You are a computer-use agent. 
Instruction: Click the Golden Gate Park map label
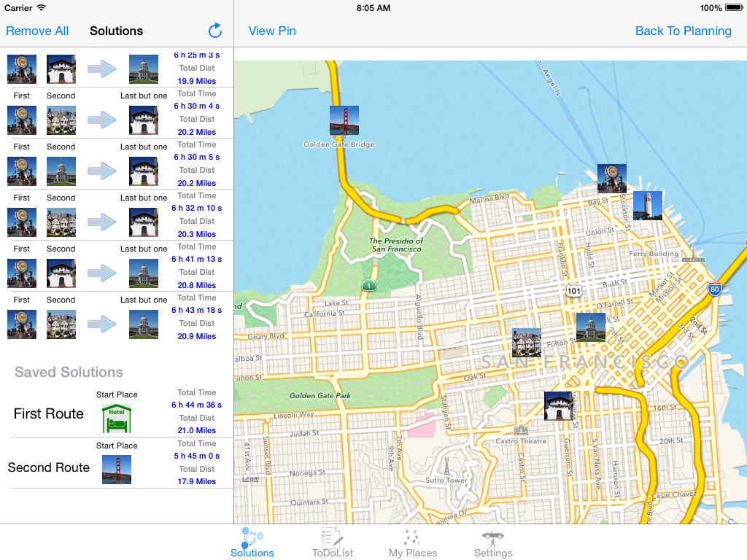pos(320,395)
